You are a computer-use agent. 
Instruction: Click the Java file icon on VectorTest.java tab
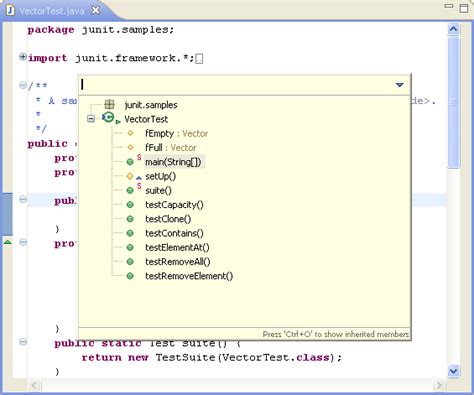[x=10, y=10]
